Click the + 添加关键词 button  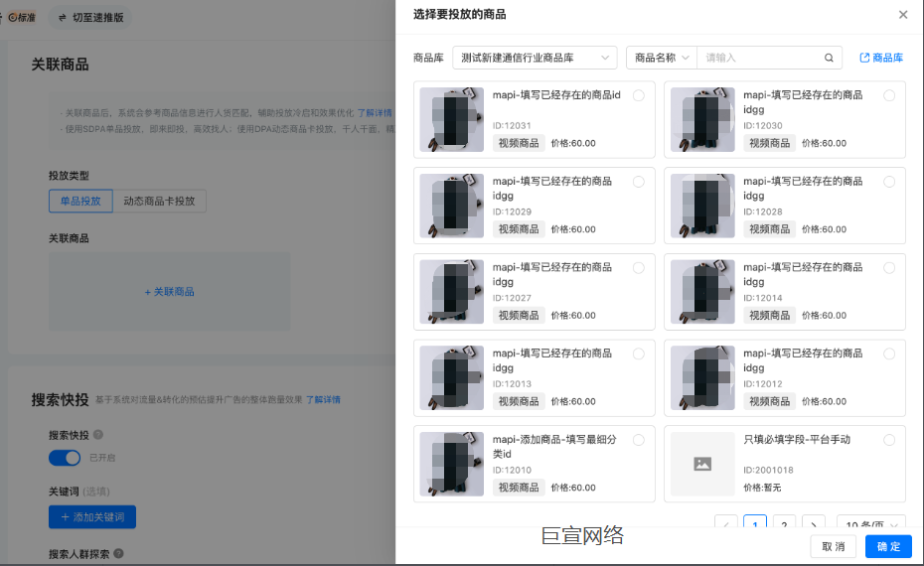[x=92, y=516]
